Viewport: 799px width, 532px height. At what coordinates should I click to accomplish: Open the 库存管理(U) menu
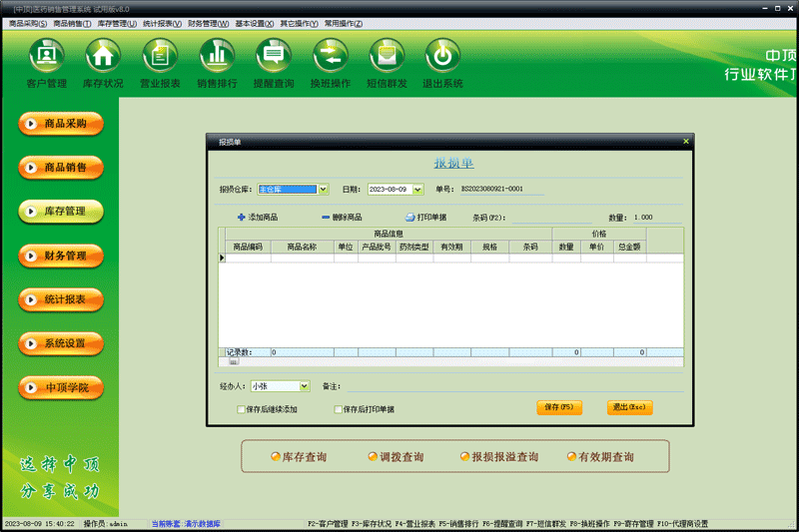(117, 24)
